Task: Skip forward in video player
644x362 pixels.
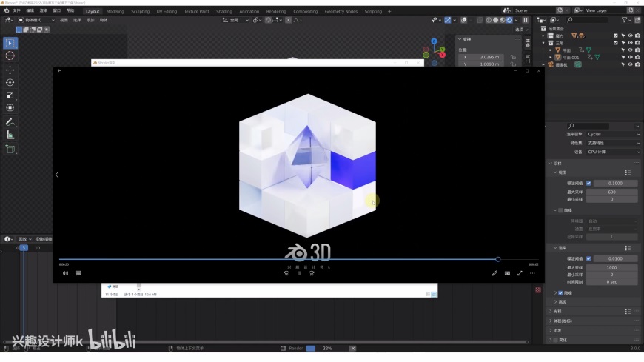Action: (312, 273)
